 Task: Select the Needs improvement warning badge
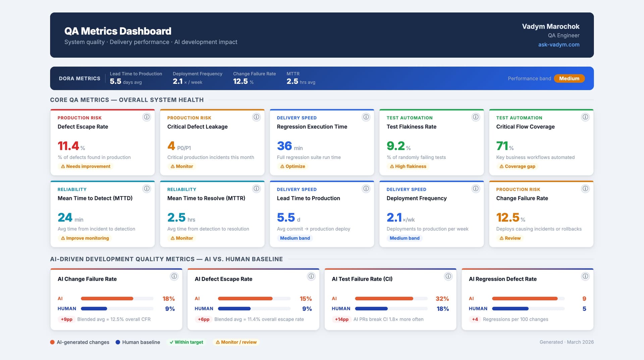tap(86, 166)
